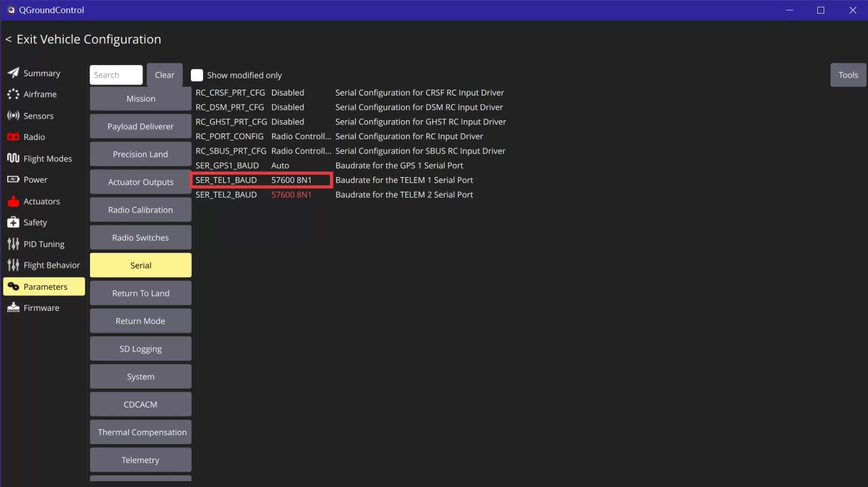Click Exit Vehicle Configuration back link
This screenshot has width=868, height=487.
tap(83, 39)
